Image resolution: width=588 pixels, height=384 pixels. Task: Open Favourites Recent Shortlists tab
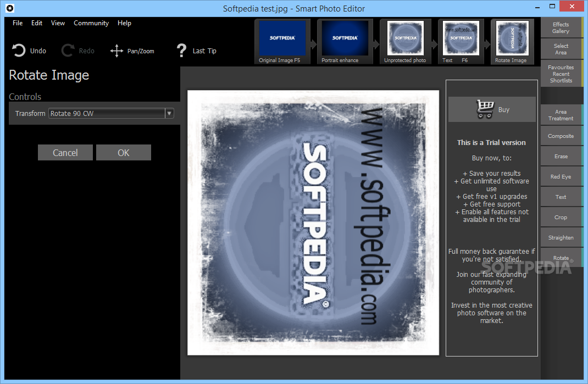click(x=562, y=74)
